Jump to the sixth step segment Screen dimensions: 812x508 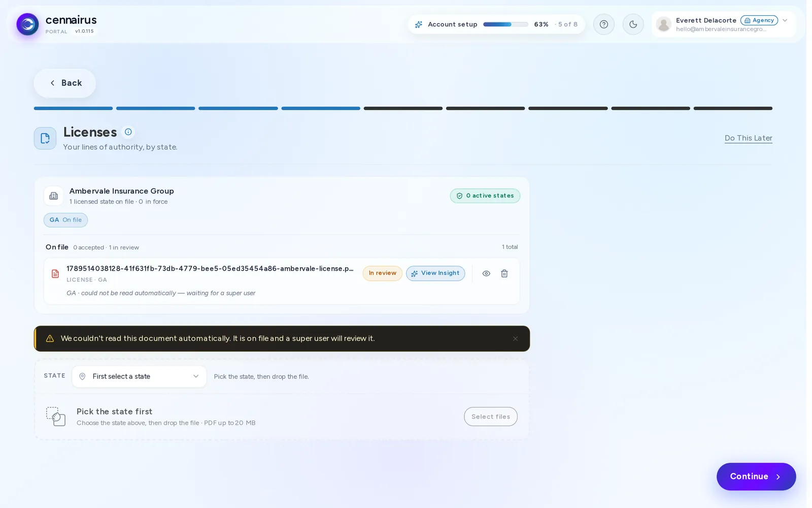click(x=485, y=108)
